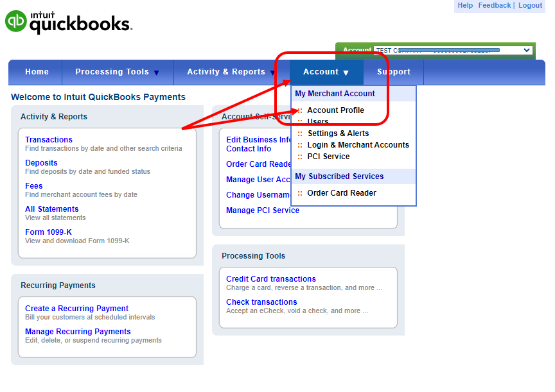Click the Manage Recurring Payments link

(x=78, y=332)
